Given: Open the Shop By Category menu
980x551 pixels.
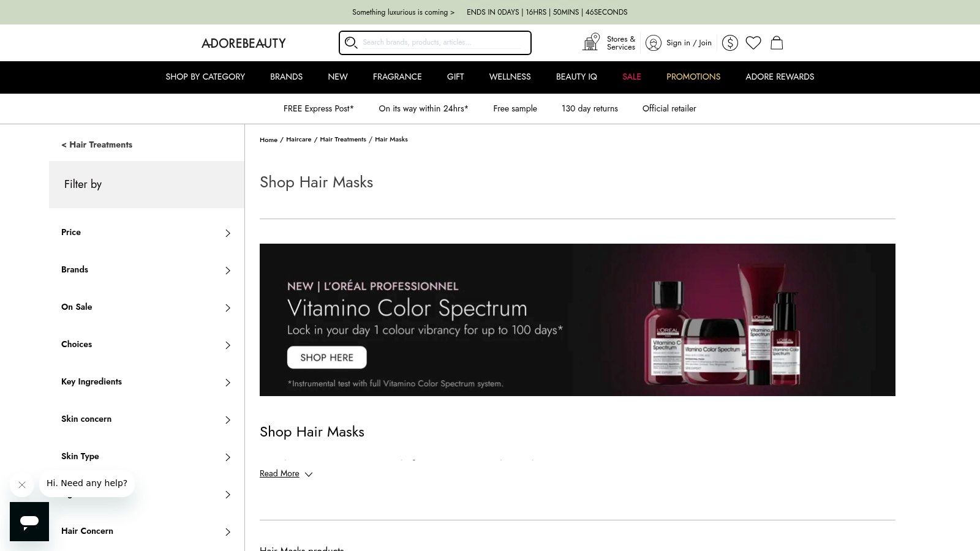Looking at the screenshot, I should click(x=205, y=77).
